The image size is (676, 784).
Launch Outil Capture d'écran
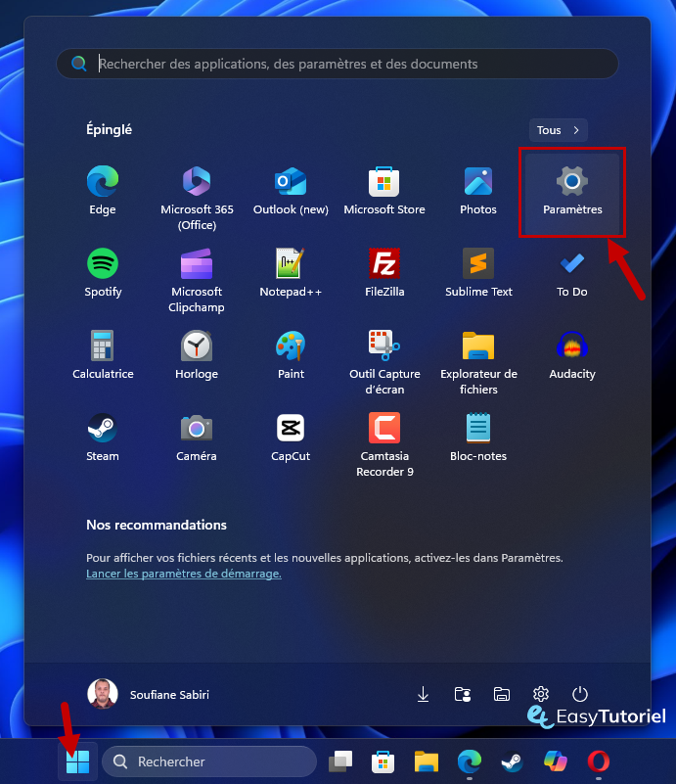tap(384, 362)
